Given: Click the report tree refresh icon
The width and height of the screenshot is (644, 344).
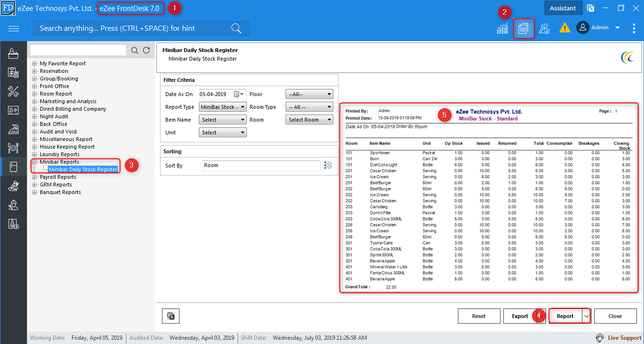Looking at the screenshot, I should point(147,50).
